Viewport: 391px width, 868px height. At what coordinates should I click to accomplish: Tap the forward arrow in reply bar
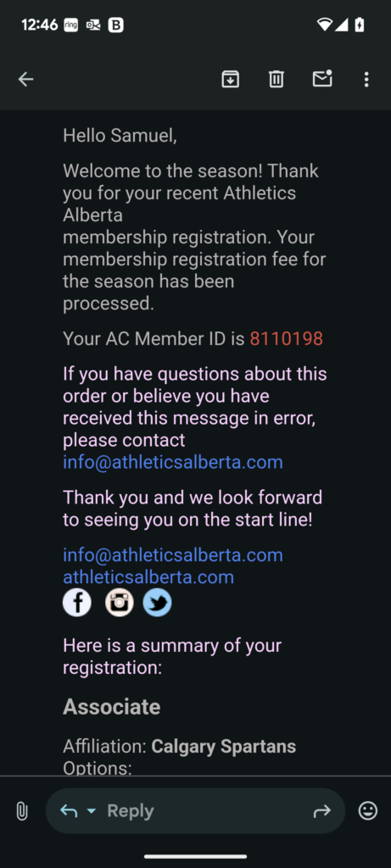[x=321, y=811]
